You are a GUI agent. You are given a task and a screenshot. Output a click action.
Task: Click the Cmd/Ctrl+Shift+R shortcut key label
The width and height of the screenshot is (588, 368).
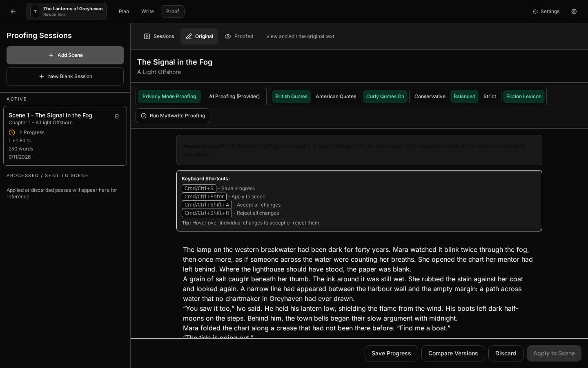point(207,213)
